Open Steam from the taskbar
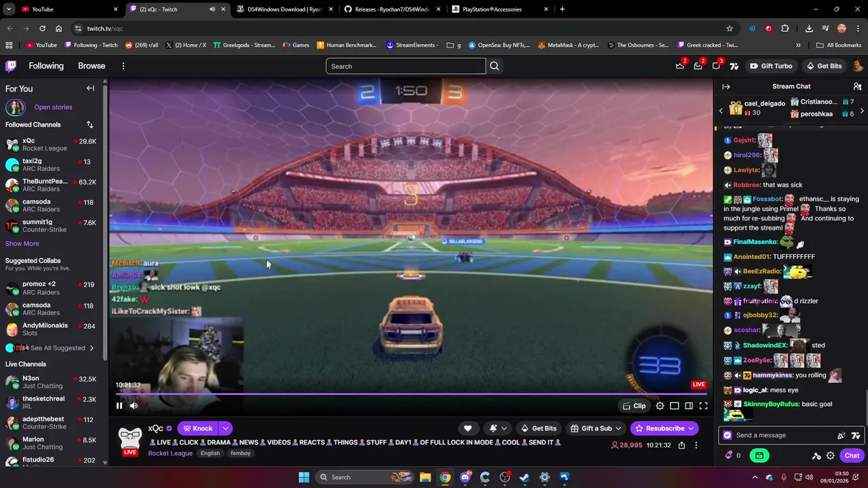This screenshot has height=488, width=868. 524,477
